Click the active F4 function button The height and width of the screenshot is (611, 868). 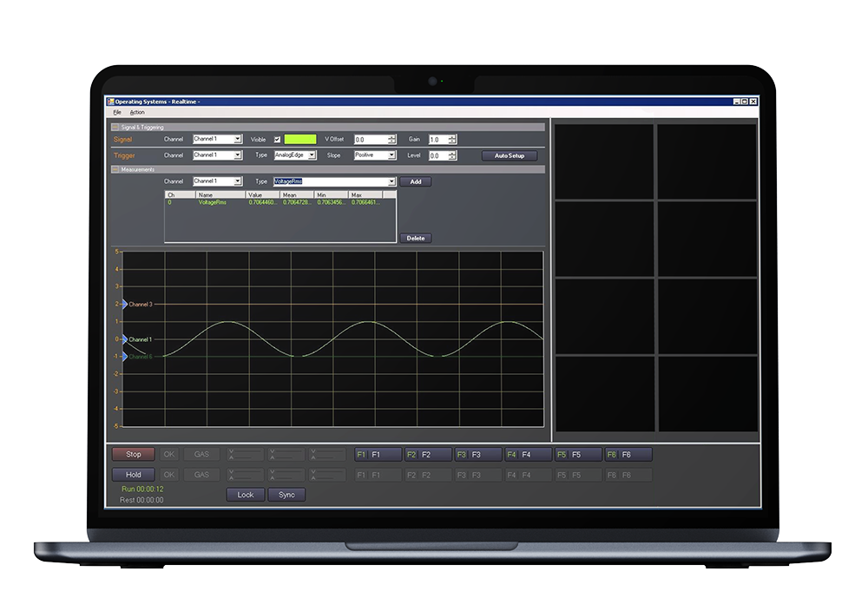click(x=529, y=455)
